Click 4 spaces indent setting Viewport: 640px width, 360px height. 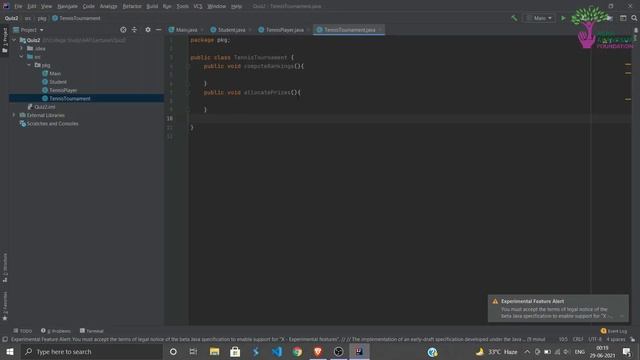[616, 339]
